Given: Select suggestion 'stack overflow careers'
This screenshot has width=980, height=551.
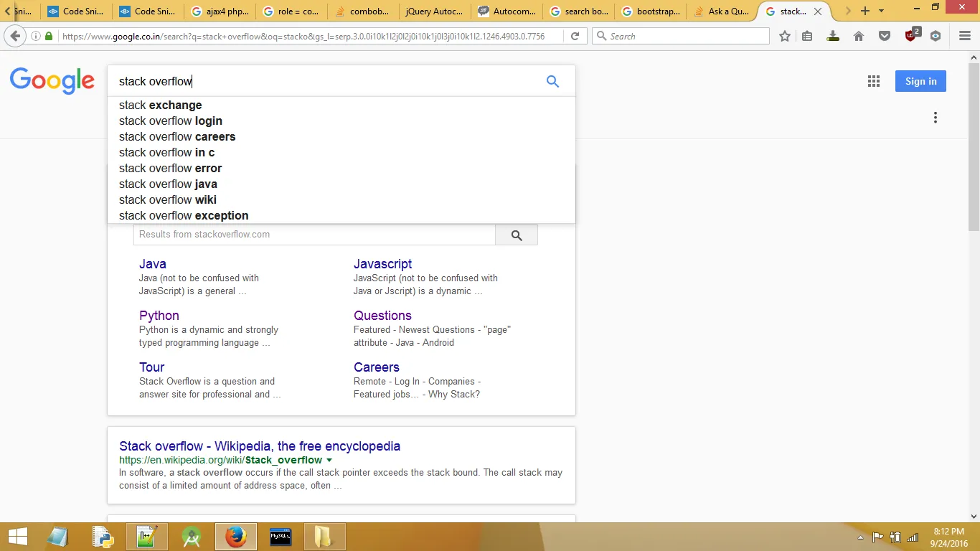Looking at the screenshot, I should point(341,136).
